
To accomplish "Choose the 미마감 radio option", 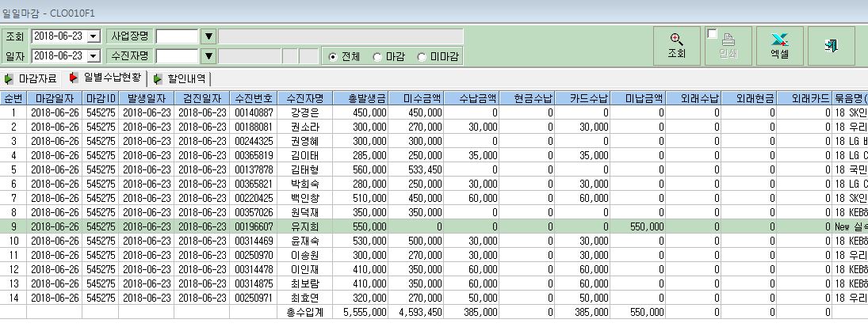I will [422, 56].
